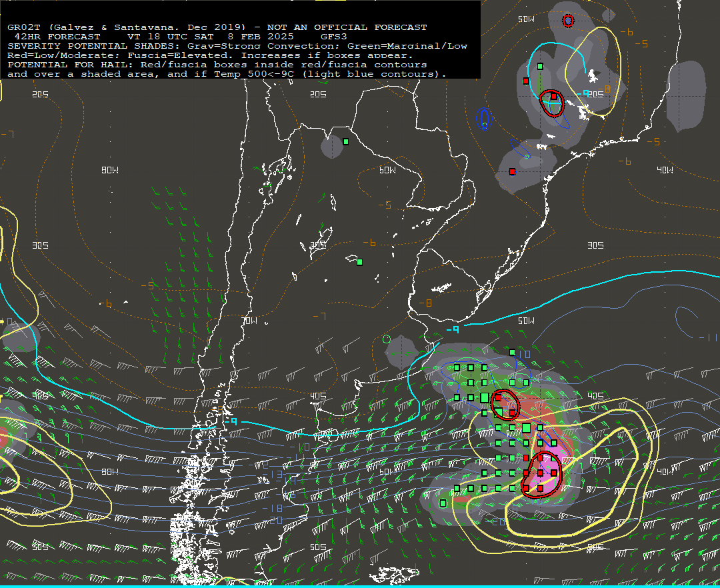This screenshot has height=588, width=720.
Task: Click the small green circle left of Rio de la Plata
Action: point(387,339)
